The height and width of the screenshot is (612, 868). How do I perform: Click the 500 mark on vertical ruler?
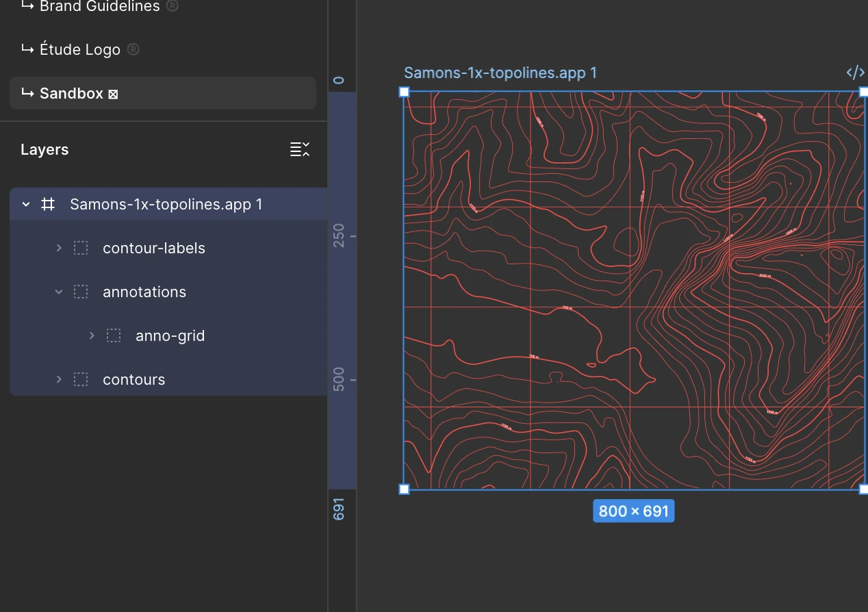[338, 380]
